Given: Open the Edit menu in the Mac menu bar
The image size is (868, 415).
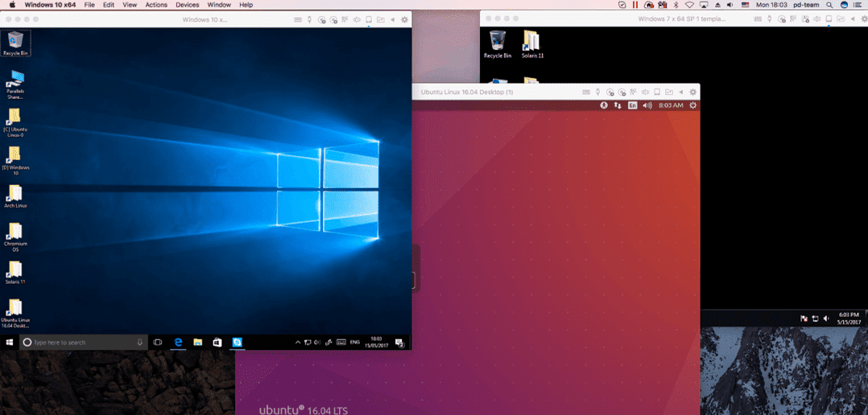Looking at the screenshot, I should pos(109,5).
